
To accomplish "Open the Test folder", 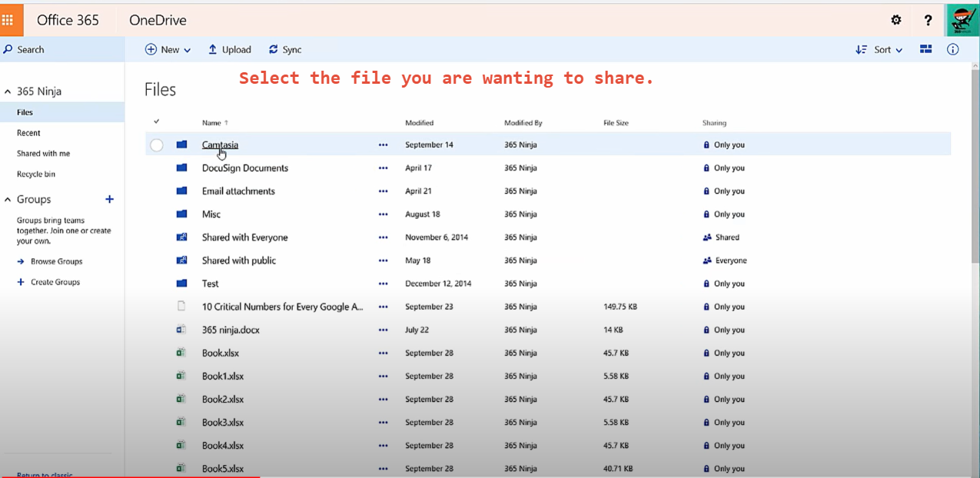I will 211,284.
